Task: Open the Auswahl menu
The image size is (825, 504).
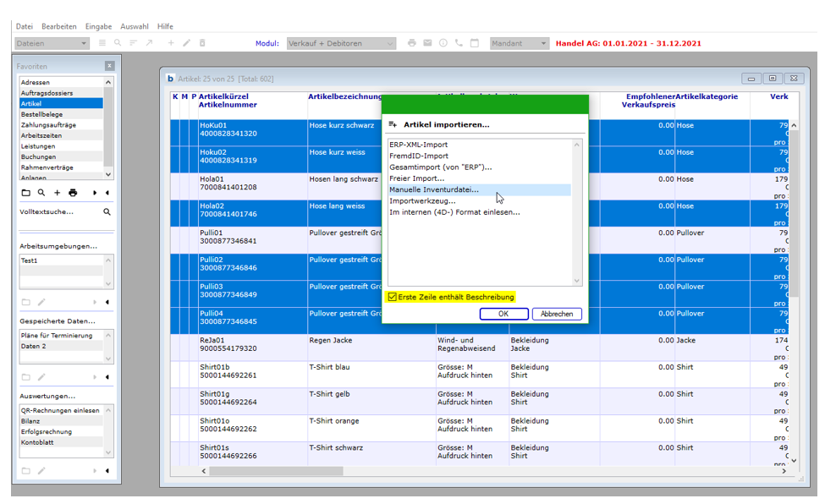Action: (x=135, y=27)
